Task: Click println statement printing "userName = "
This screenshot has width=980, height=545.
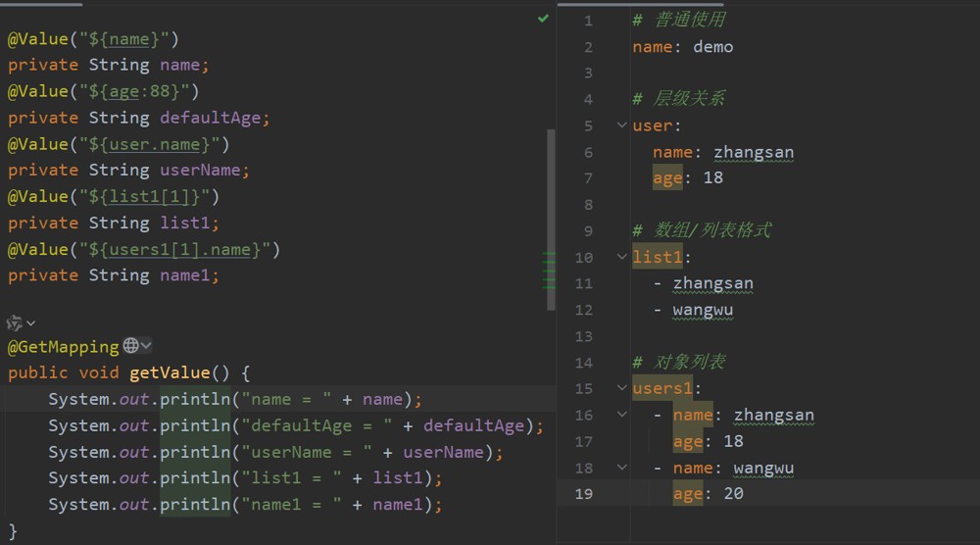Action: [x=275, y=453]
